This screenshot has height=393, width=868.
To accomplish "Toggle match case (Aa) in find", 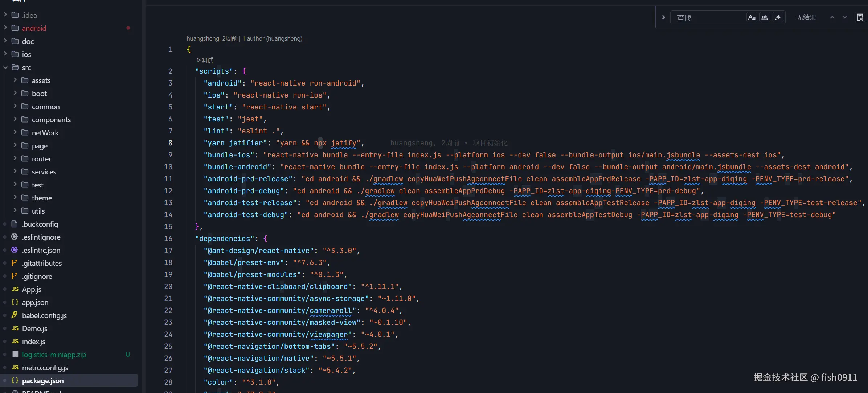I will (752, 17).
